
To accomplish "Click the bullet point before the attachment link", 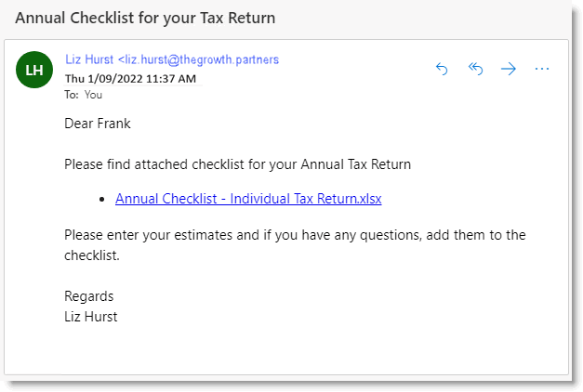I will point(101,199).
